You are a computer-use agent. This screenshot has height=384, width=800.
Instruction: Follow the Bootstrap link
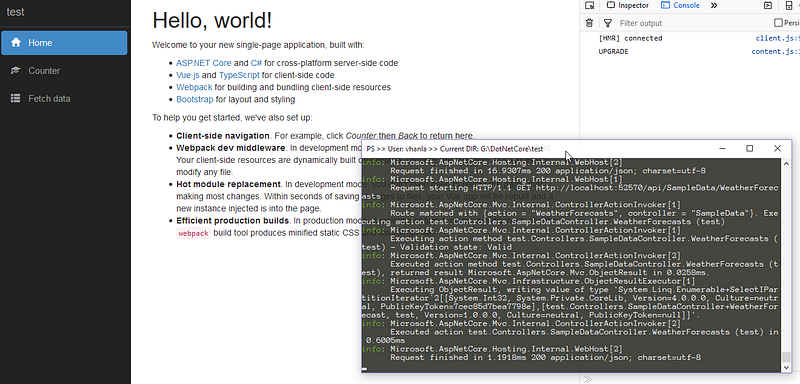(194, 99)
